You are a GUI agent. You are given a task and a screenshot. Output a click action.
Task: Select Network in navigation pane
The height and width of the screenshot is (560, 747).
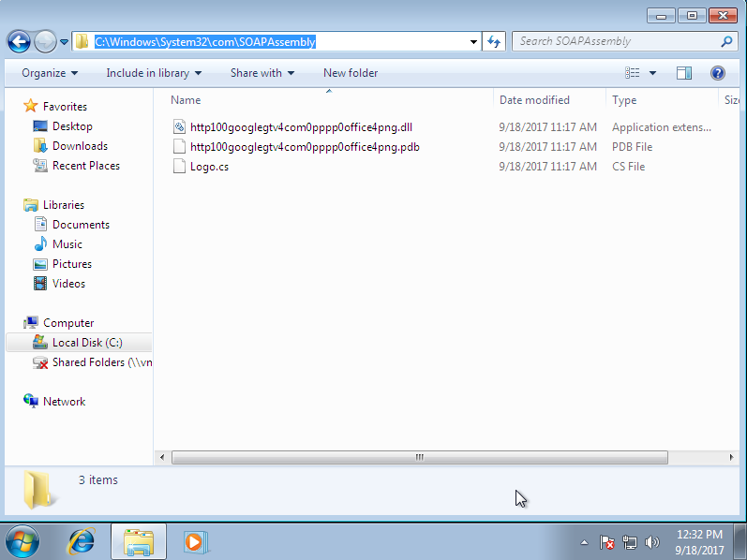pos(65,402)
